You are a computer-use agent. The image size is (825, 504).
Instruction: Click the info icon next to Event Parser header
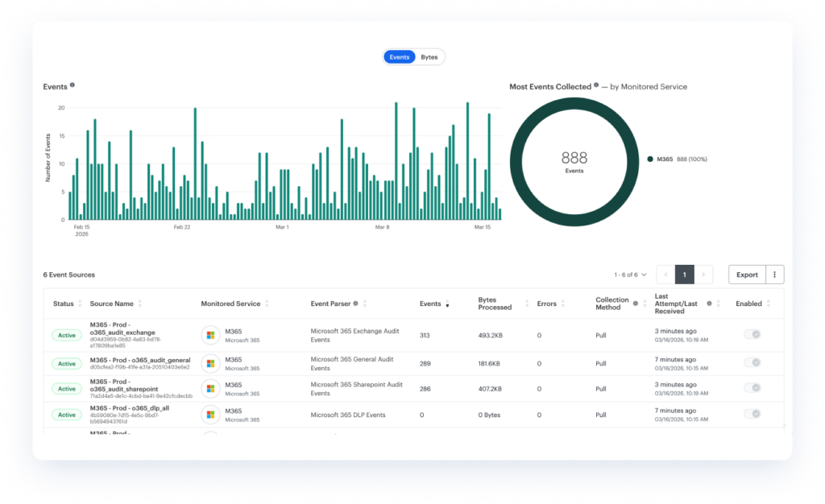click(355, 304)
